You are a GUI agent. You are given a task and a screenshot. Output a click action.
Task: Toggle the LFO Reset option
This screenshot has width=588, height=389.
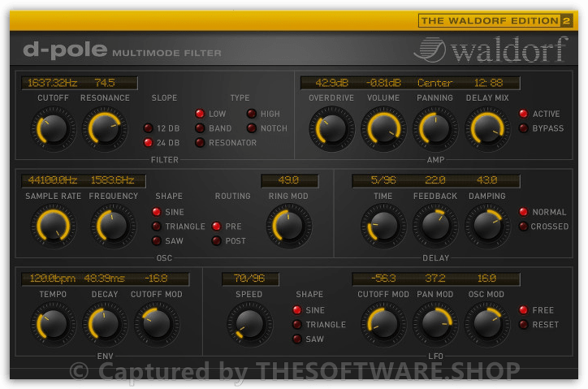tap(523, 325)
